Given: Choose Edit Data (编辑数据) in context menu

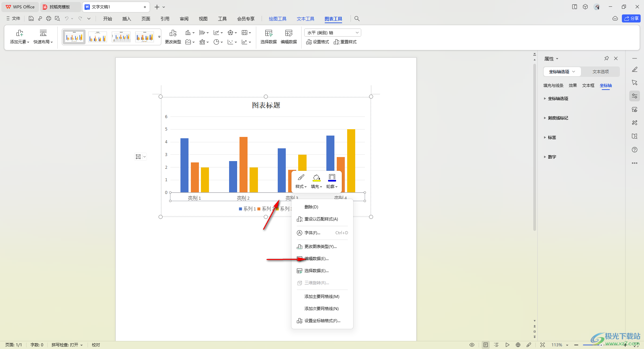Looking at the screenshot, I should tap(322, 259).
